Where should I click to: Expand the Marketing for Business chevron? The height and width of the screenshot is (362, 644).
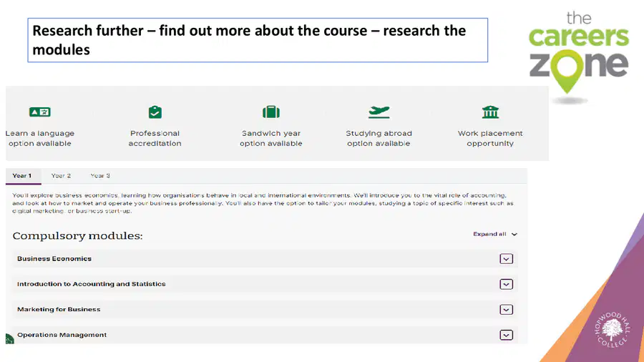pos(506,310)
